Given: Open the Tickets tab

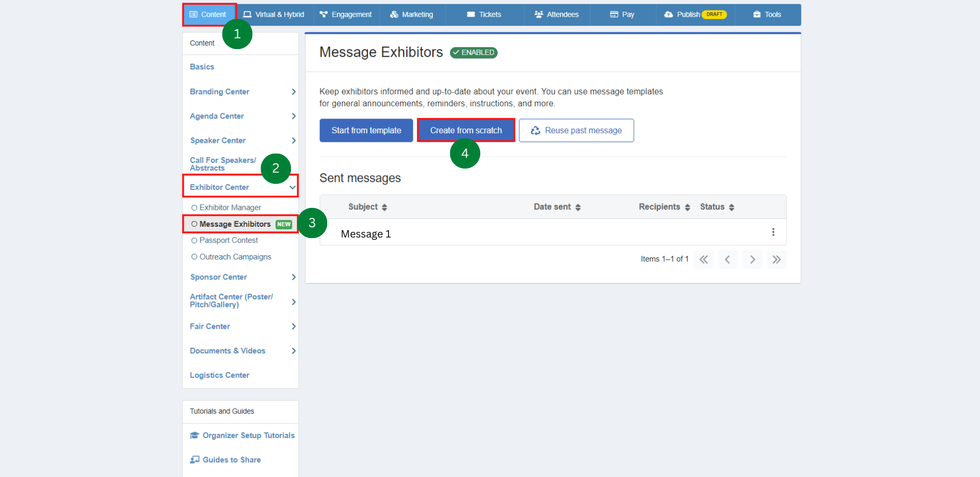Looking at the screenshot, I should (x=484, y=14).
